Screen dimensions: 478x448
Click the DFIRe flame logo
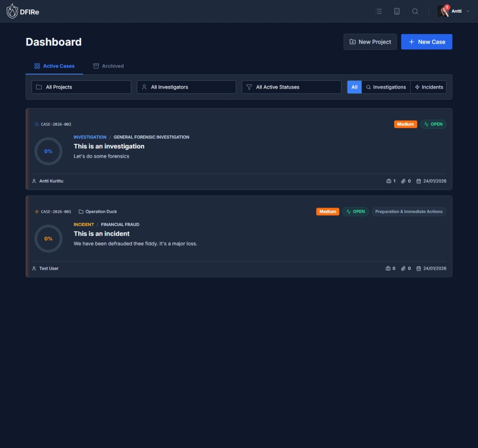click(12, 11)
